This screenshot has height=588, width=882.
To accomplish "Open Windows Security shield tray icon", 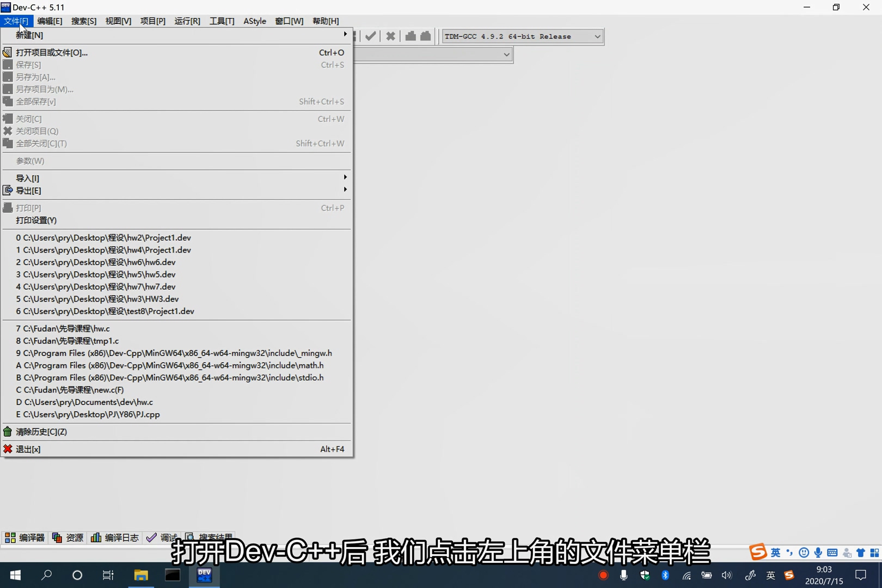I will 645,575.
